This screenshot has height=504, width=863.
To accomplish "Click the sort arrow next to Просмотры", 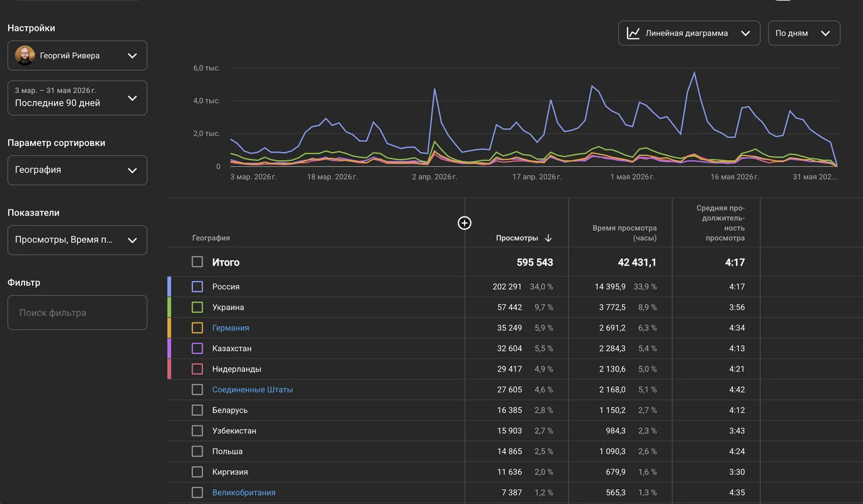I will 548,238.
